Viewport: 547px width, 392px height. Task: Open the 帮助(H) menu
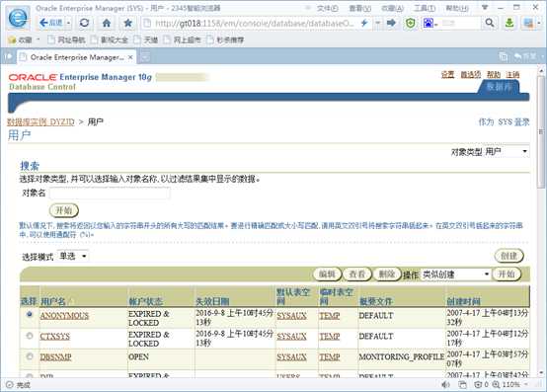pyautogui.click(x=457, y=8)
